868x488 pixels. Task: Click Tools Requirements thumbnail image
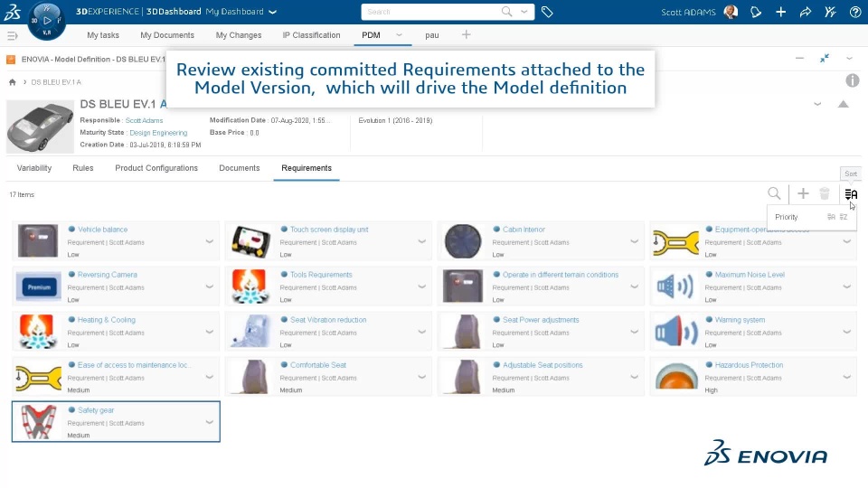(250, 286)
